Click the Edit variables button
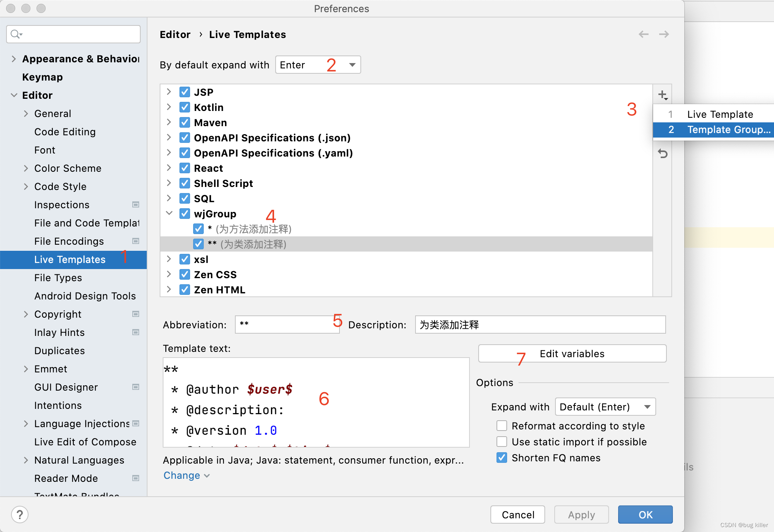The image size is (774, 532). click(572, 353)
